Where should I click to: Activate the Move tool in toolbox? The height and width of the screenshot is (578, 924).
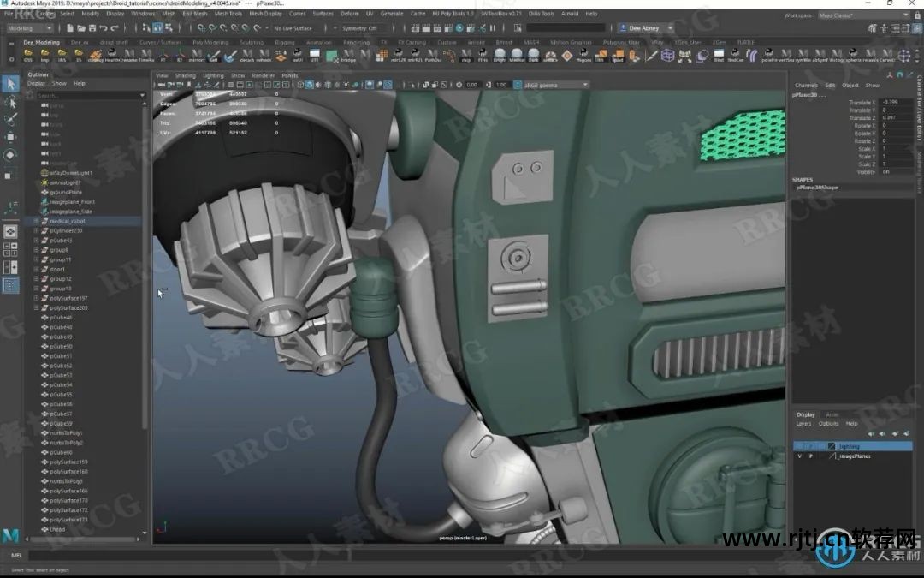coord(10,137)
